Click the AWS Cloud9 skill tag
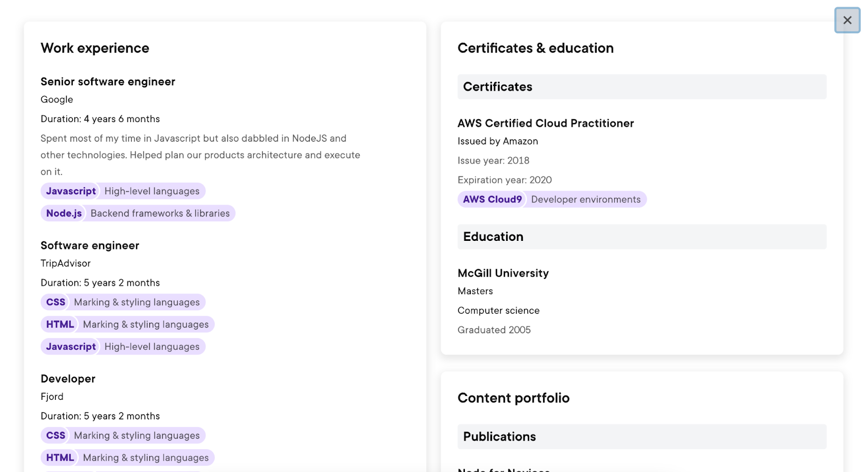 [552, 199]
